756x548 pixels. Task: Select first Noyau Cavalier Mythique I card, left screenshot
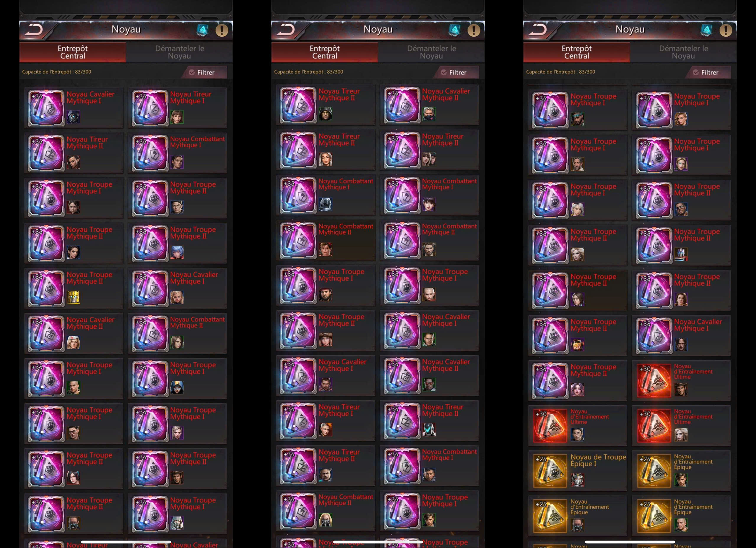pos(74,108)
